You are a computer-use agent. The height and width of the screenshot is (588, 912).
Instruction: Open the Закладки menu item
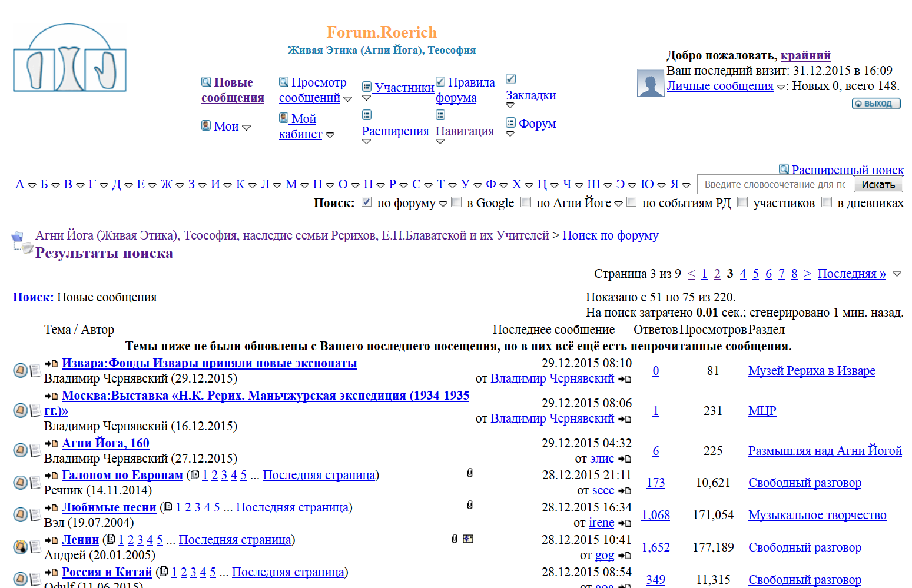pyautogui.click(x=530, y=95)
